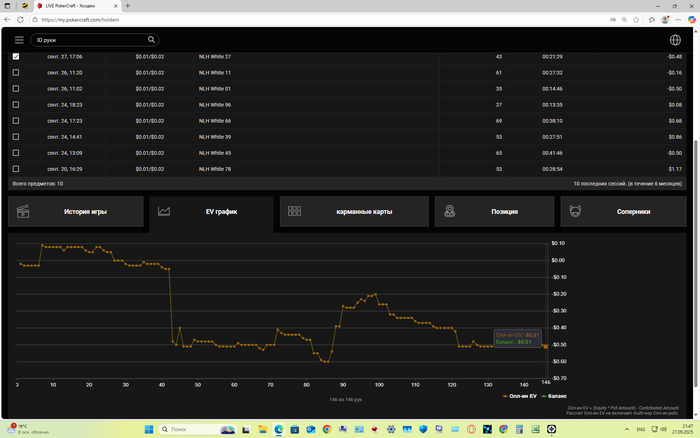Click the mask icon on Соперники
The width and height of the screenshot is (700, 438).
click(x=575, y=211)
